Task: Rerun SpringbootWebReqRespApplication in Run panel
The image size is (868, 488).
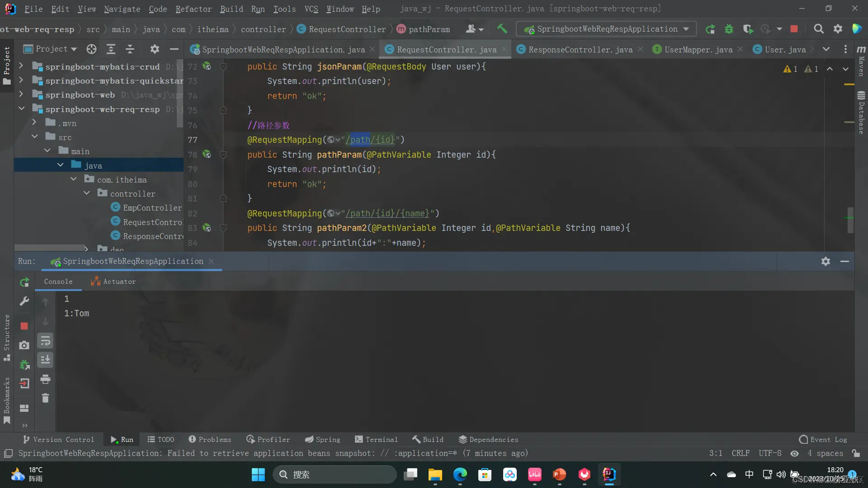Action: point(24,282)
